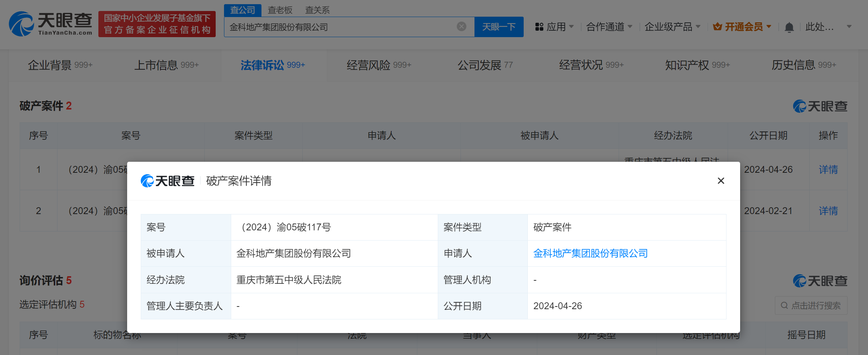The height and width of the screenshot is (355, 868).
Task: Open 详情 for the 2024-02-21 case
Action: (828, 211)
